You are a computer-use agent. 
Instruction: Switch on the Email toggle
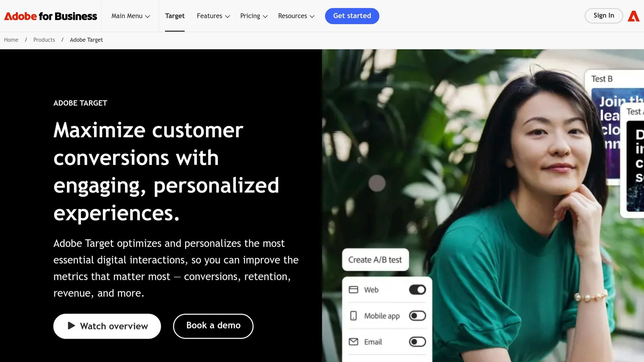coord(417,342)
